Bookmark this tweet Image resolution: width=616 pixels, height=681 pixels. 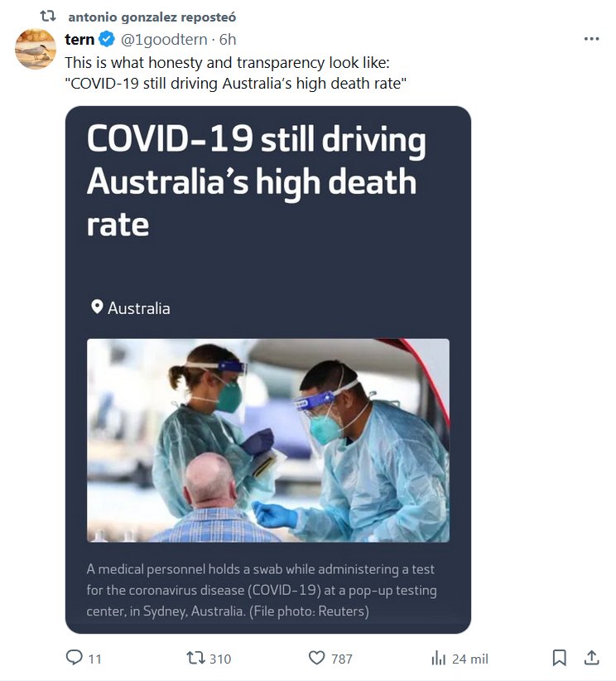pos(560,659)
